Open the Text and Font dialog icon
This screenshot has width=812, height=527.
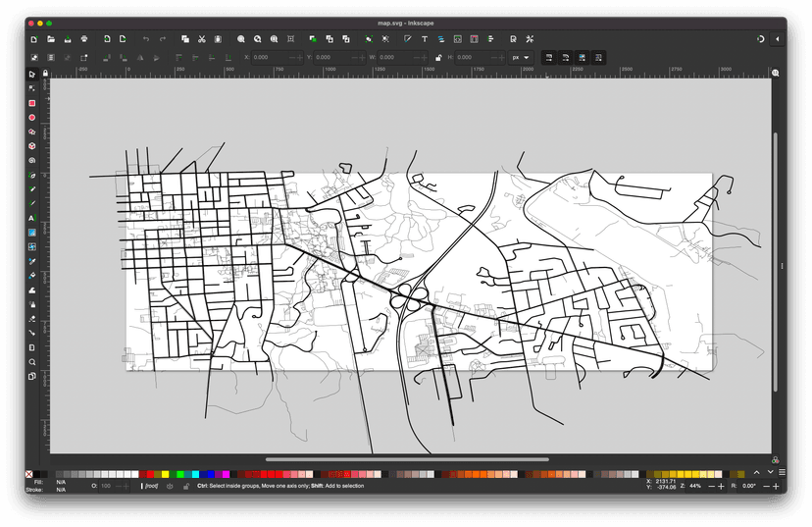pos(424,39)
